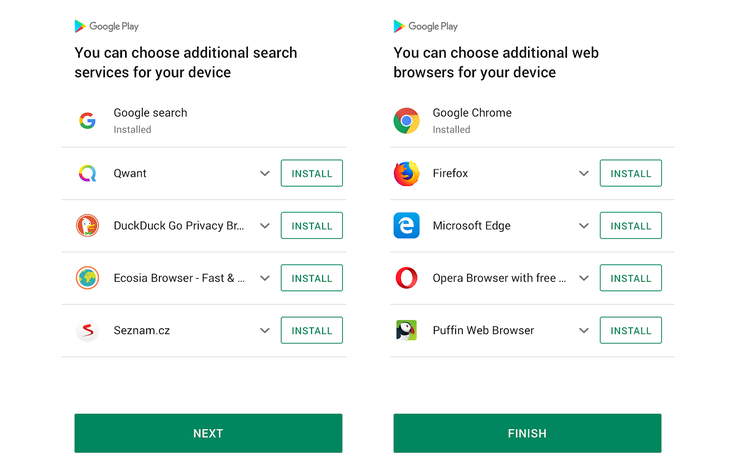Install DuckDuck Go Privacy Browser

pos(312,226)
